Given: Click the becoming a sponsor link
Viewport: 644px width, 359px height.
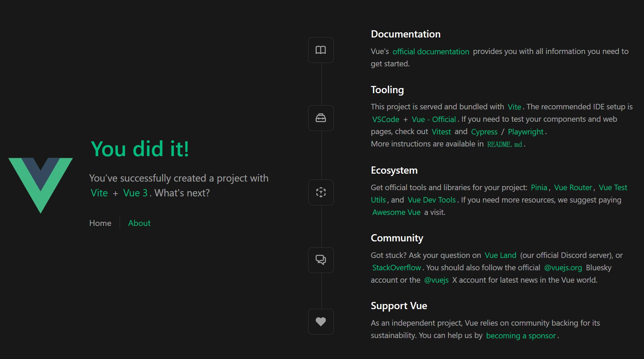Looking at the screenshot, I should click(x=521, y=336).
